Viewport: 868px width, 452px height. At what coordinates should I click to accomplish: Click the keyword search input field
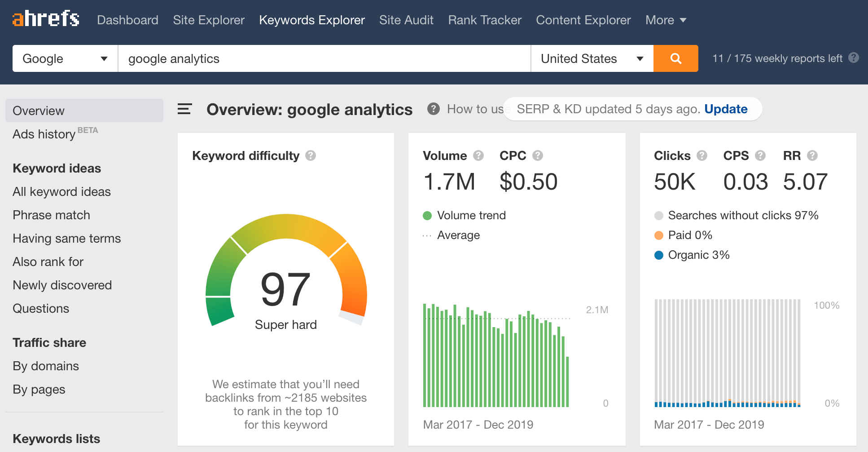(324, 58)
